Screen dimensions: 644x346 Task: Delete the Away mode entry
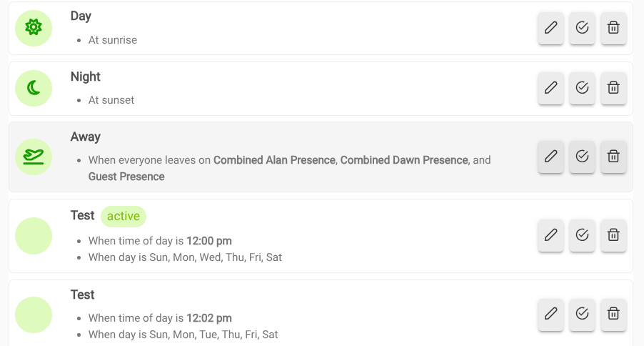point(613,157)
